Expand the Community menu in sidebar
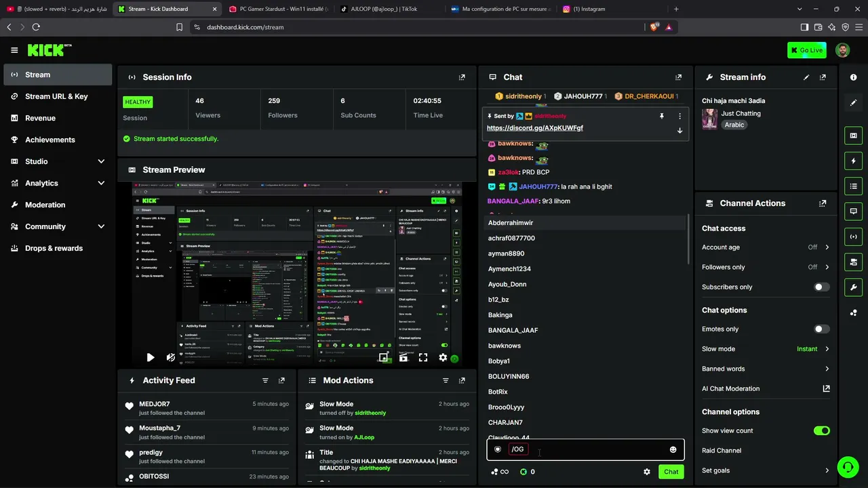The height and width of the screenshot is (488, 868). [x=101, y=226]
